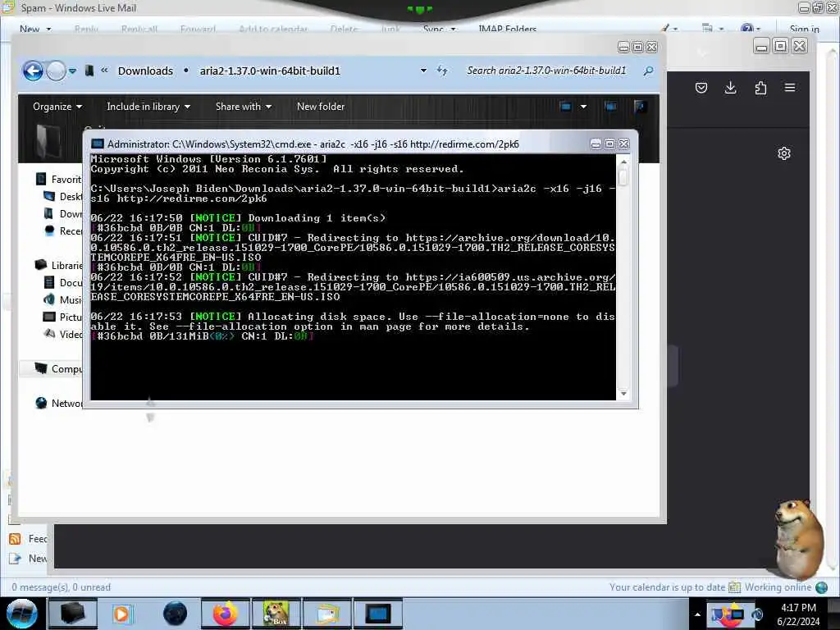Refresh the Explorer folder view

click(442, 71)
